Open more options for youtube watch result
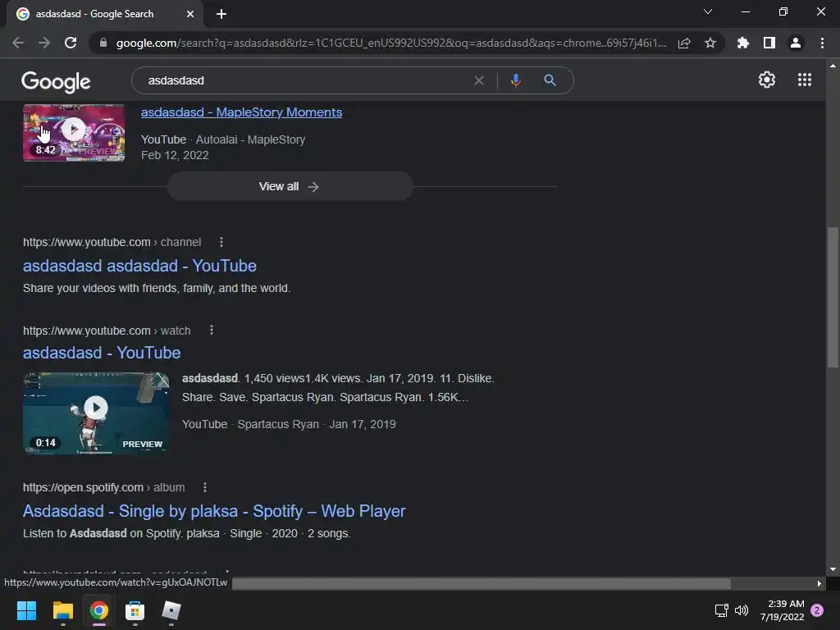This screenshot has height=630, width=840. (212, 330)
